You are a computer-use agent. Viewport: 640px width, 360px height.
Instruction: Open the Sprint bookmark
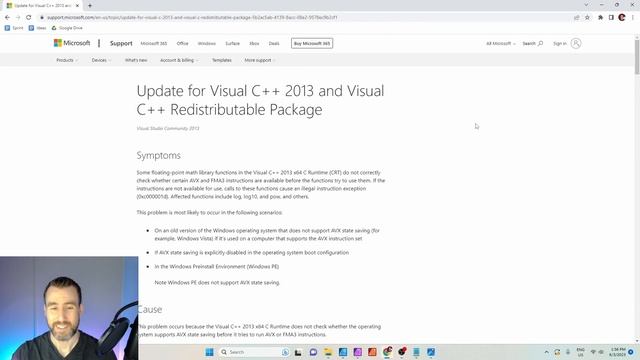[x=14, y=28]
